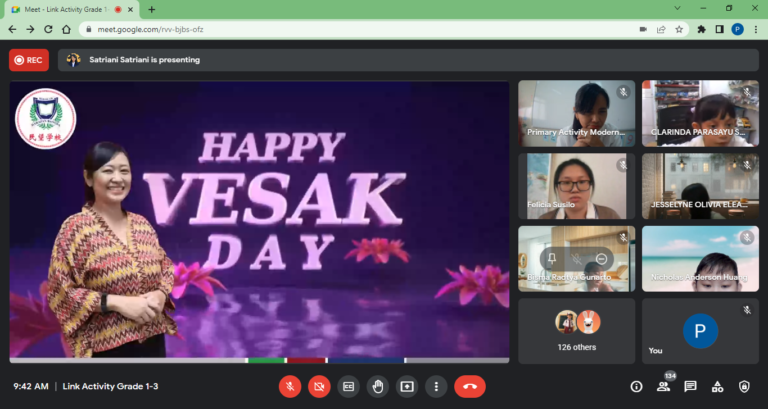The image size is (768, 409).
Task: Open the 126 others participant tile
Action: [x=575, y=330]
